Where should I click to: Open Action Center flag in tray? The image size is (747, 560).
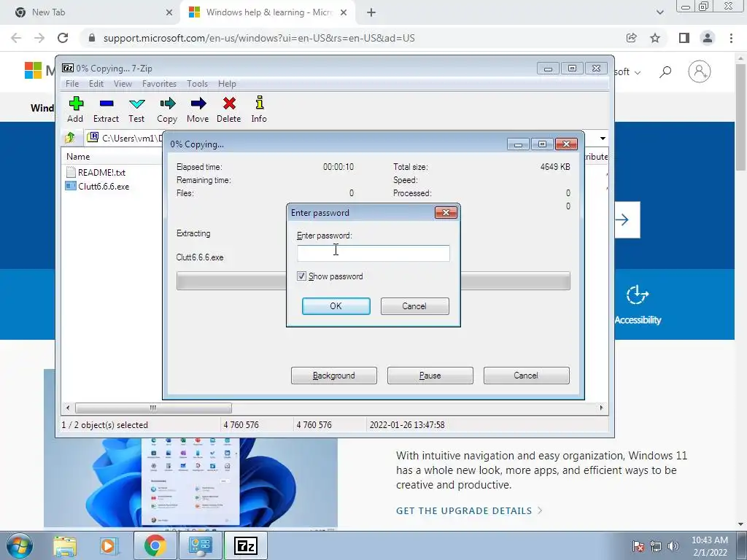(638, 546)
